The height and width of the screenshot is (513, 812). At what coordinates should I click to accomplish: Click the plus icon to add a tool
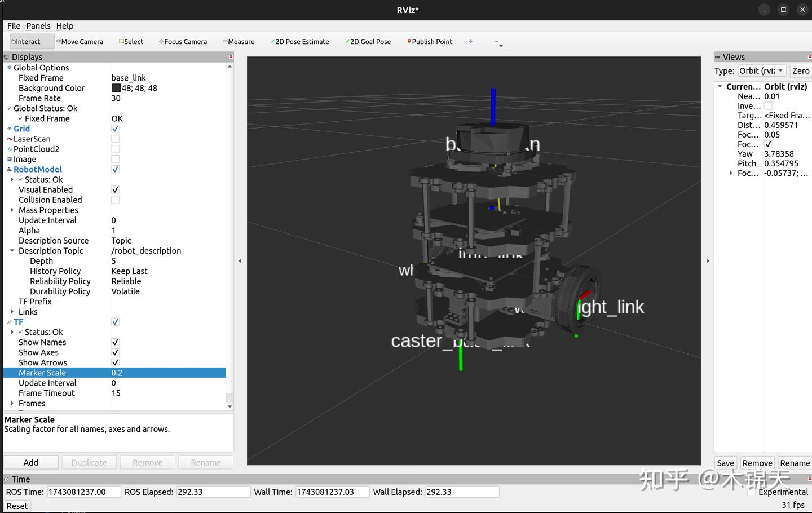(470, 41)
